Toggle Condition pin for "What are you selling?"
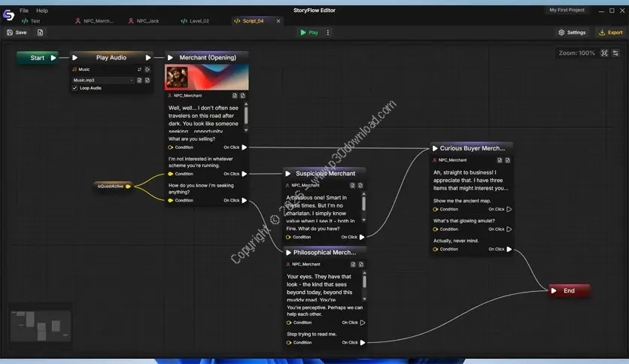629x364 pixels. [171, 147]
